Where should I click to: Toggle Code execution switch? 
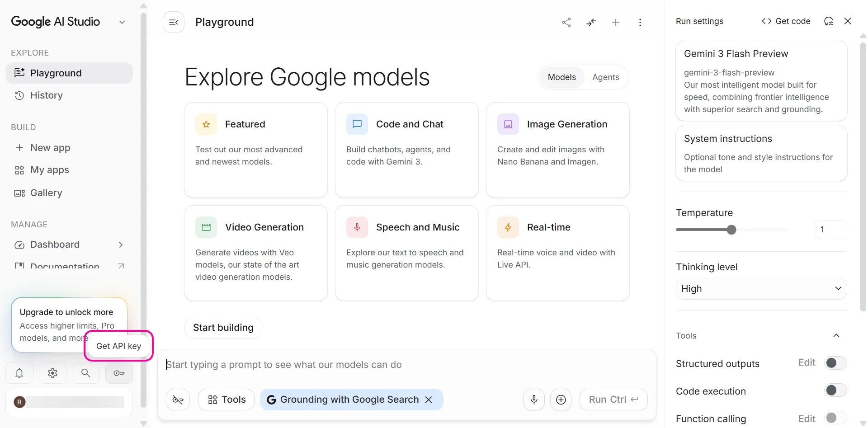click(x=835, y=390)
